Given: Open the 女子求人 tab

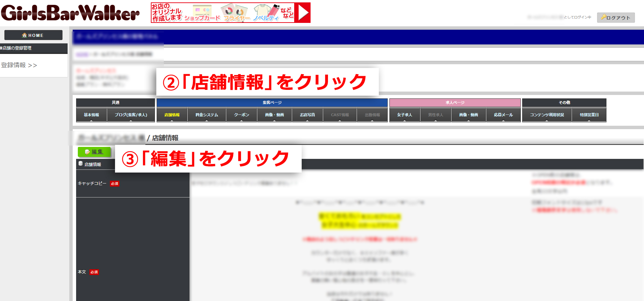Looking at the screenshot, I should [x=405, y=115].
